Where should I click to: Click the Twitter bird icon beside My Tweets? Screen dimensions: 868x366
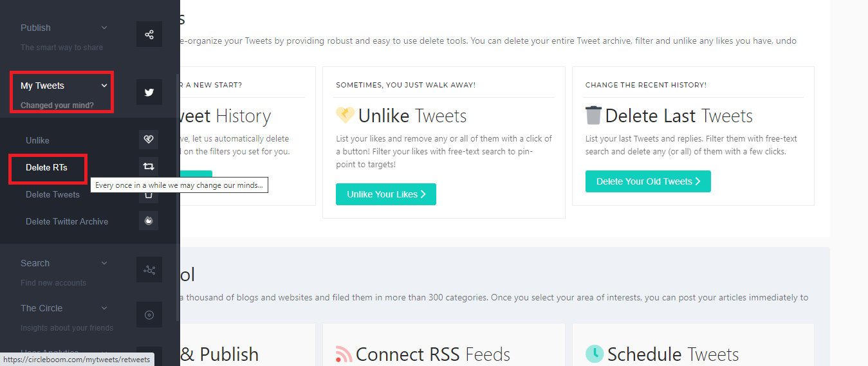coord(149,92)
